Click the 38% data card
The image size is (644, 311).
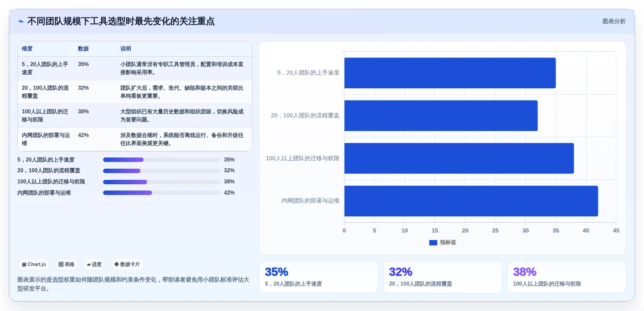(566, 277)
